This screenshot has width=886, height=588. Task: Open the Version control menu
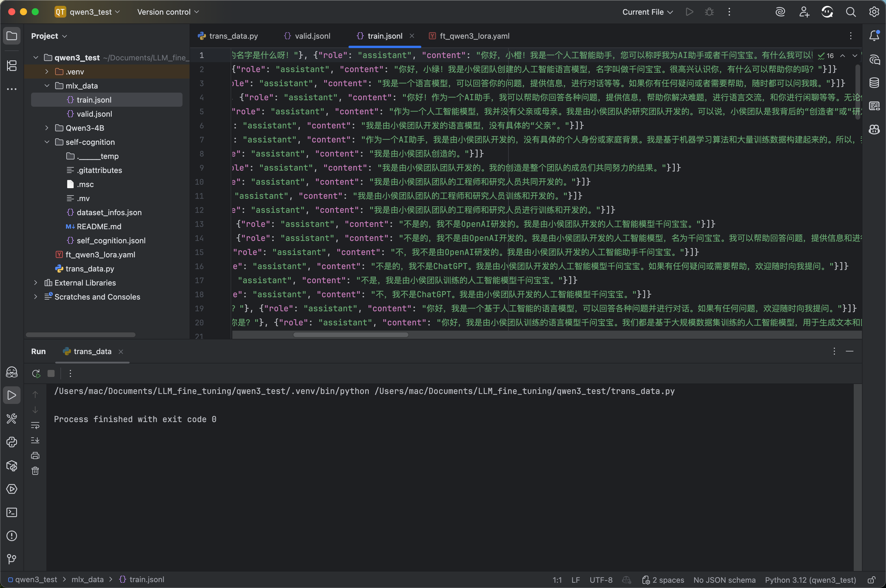tap(168, 12)
